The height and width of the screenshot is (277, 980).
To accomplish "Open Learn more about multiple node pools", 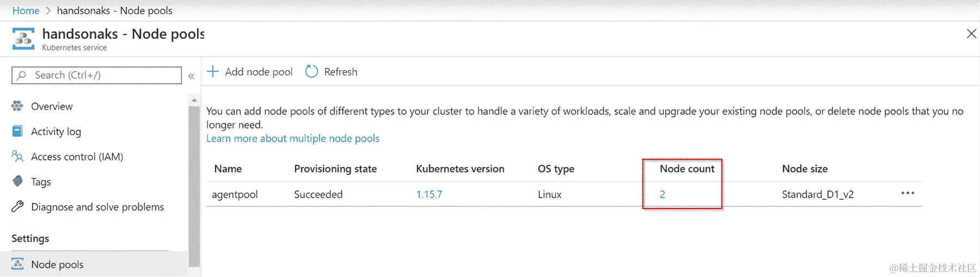I will coord(292,138).
